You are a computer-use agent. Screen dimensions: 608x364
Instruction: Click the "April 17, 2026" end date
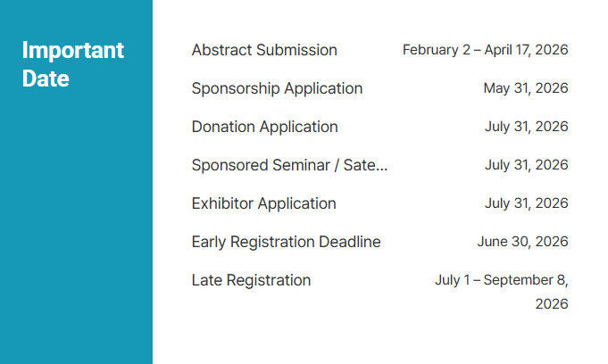pyautogui.click(x=527, y=50)
